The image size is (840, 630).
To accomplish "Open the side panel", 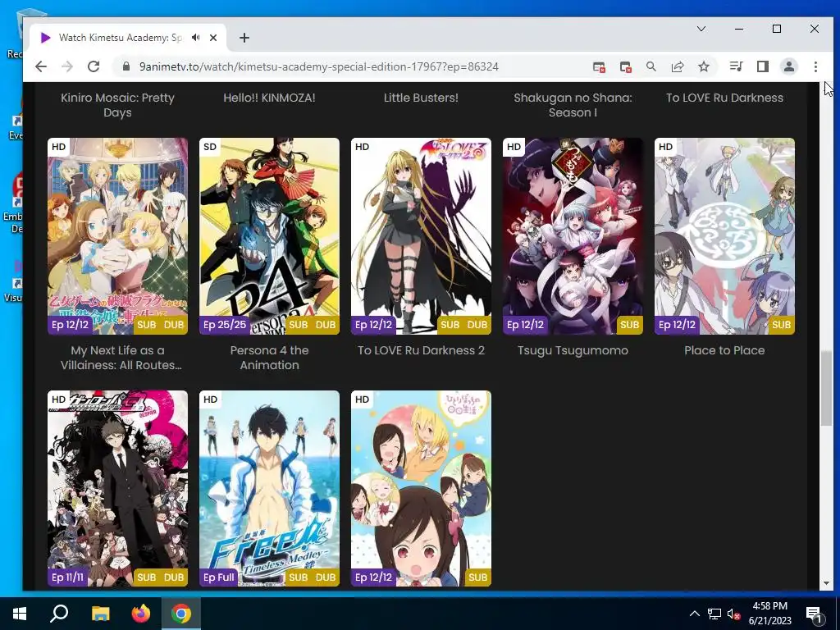I will point(763,66).
